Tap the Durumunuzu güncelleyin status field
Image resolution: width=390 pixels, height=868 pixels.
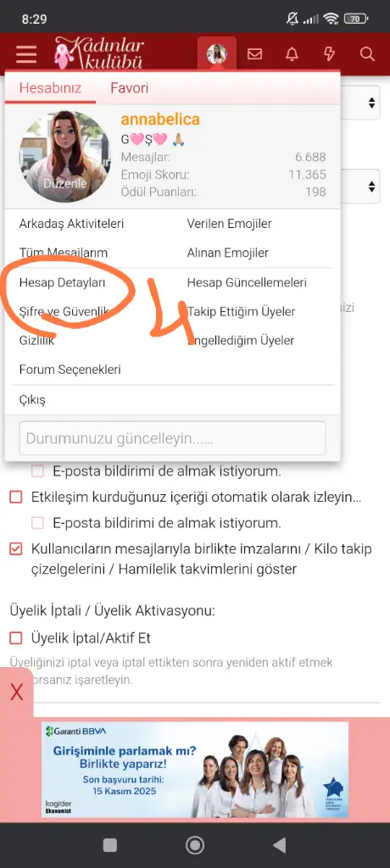point(172,438)
